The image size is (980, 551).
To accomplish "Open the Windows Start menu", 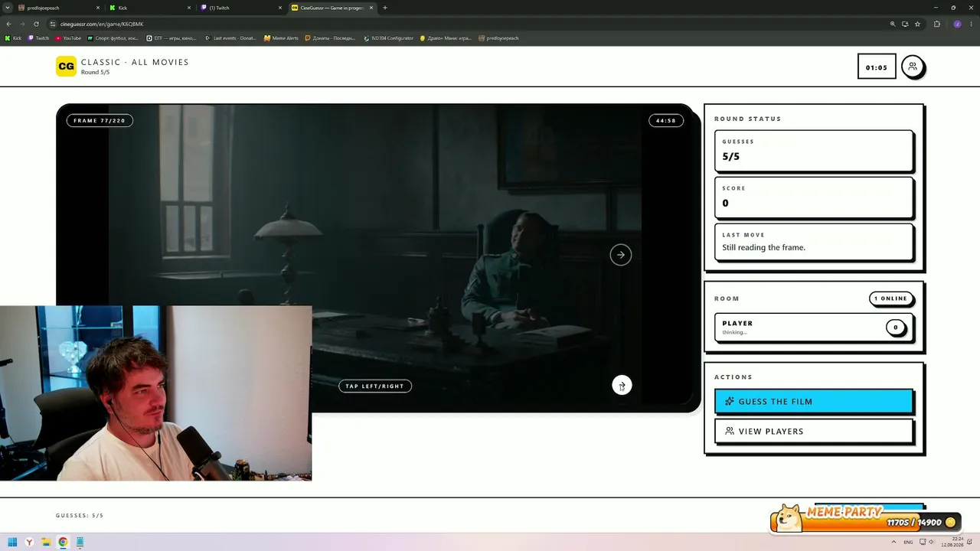I will (12, 543).
